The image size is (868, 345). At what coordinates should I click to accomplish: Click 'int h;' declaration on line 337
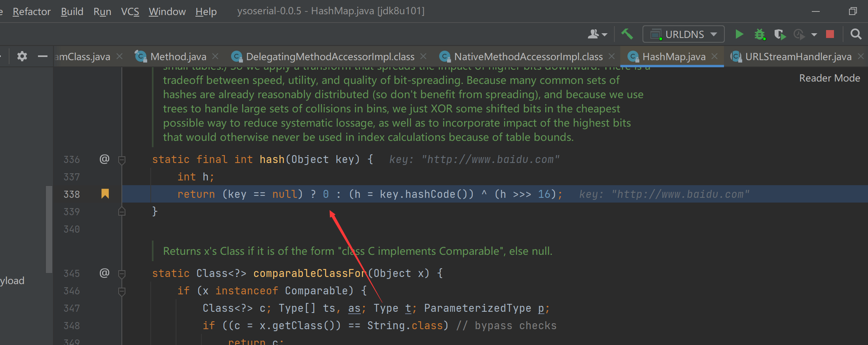click(x=196, y=177)
